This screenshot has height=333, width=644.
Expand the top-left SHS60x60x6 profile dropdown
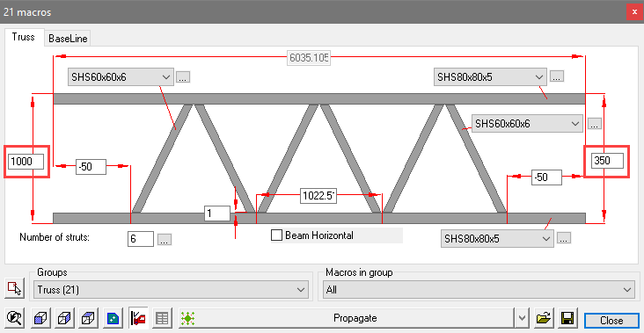pyautogui.click(x=121, y=76)
